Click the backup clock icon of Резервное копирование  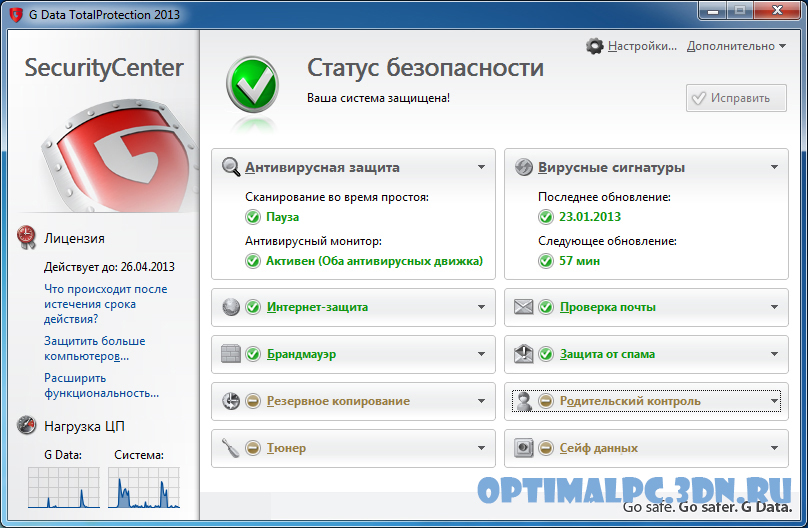[x=231, y=401]
